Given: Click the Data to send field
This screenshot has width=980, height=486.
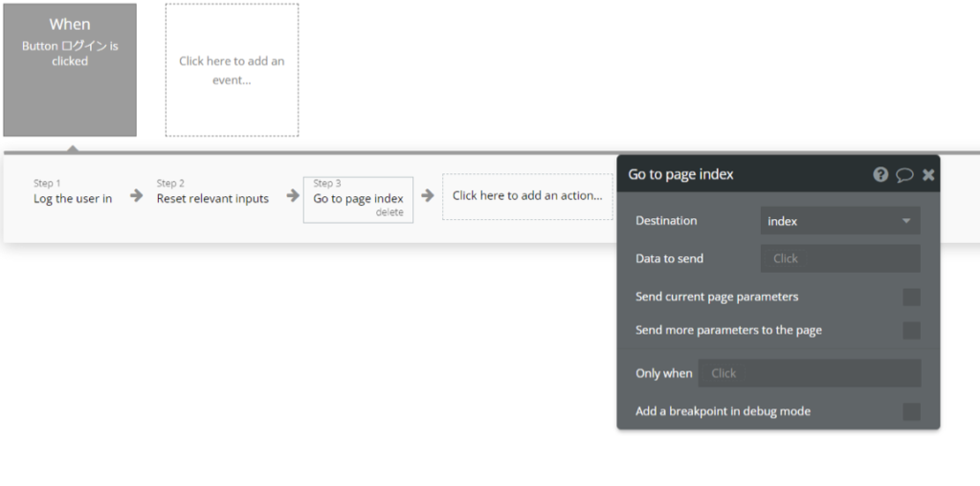Looking at the screenshot, I should tap(839, 258).
